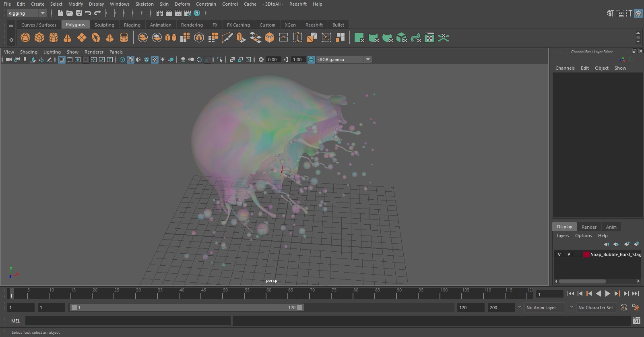Open the Skeleton menu
This screenshot has height=337, width=644.
144,4
